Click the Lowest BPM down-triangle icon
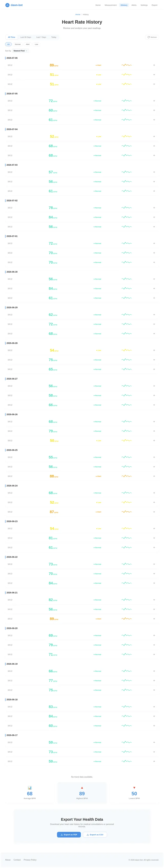The image size is (164, 868). pos(134,788)
